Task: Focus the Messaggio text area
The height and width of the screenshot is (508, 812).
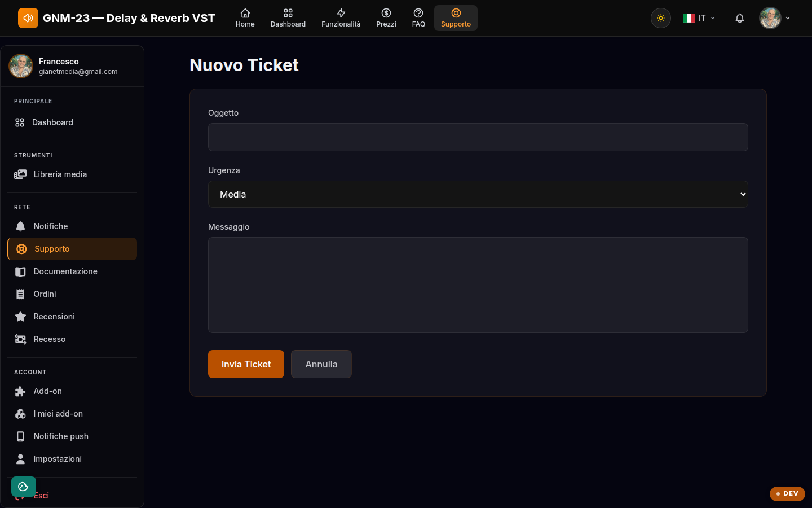Action: (x=478, y=285)
